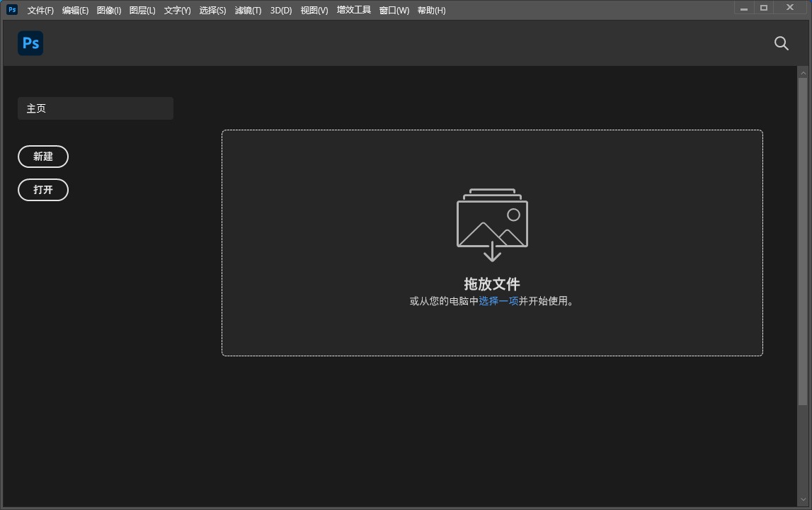Click the scrollbar down arrow
Viewport: 812px width, 510px height.
(x=803, y=501)
